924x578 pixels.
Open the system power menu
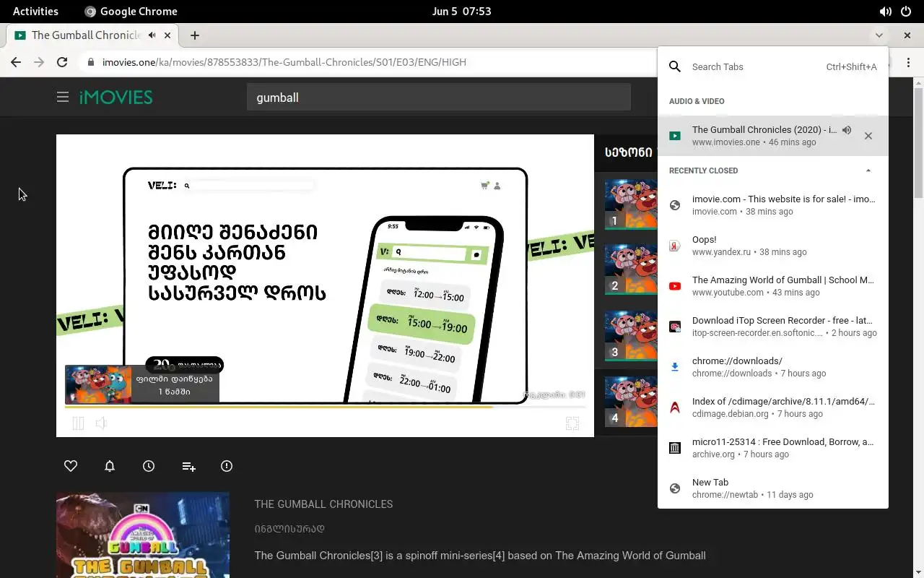click(x=906, y=11)
